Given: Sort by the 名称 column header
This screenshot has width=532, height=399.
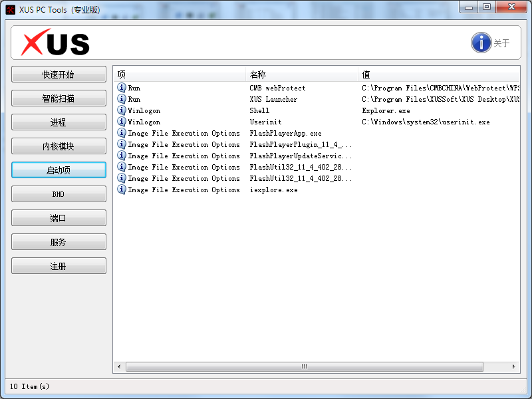Looking at the screenshot, I should 302,74.
